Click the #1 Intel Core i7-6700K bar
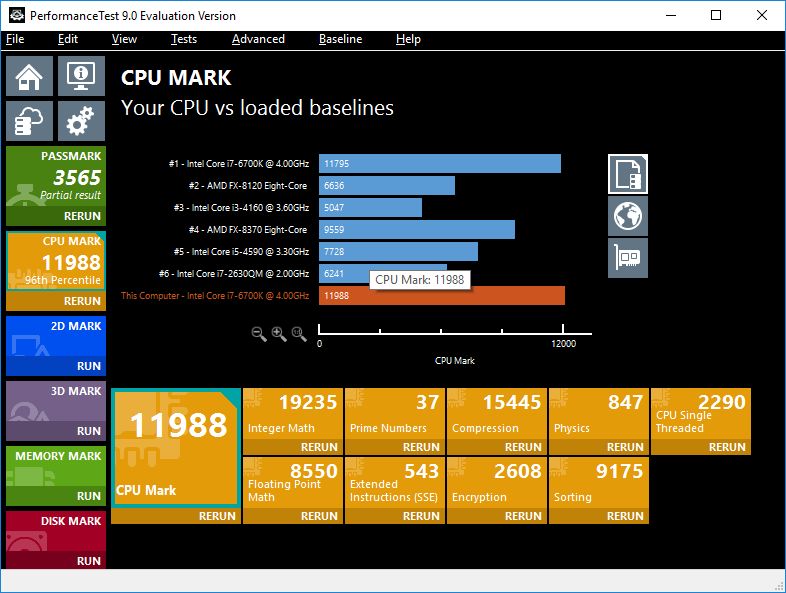The width and height of the screenshot is (786, 593). [x=440, y=163]
